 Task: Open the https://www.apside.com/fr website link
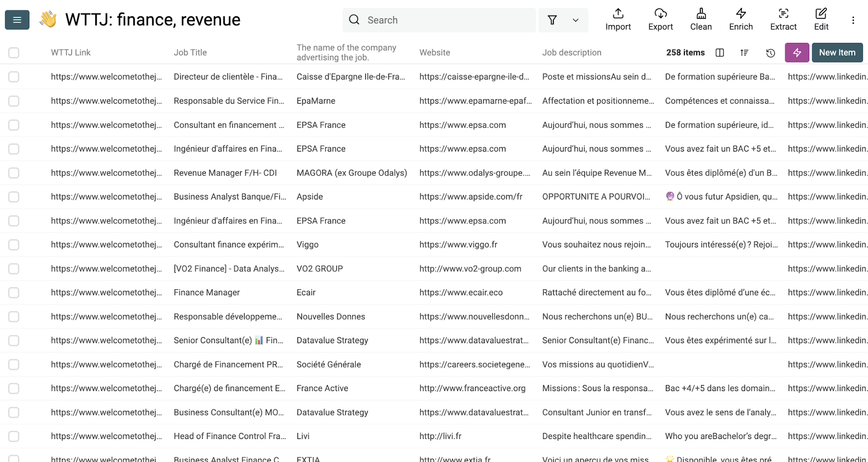(471, 197)
